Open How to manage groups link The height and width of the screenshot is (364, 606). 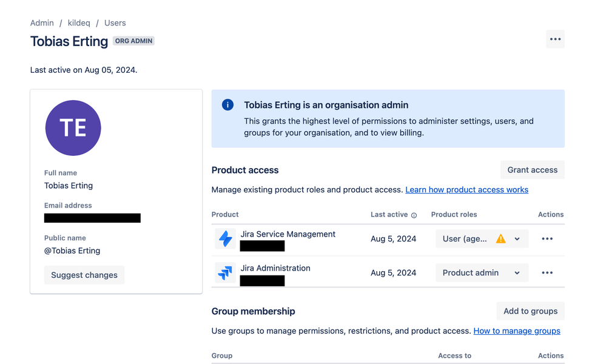(x=517, y=331)
